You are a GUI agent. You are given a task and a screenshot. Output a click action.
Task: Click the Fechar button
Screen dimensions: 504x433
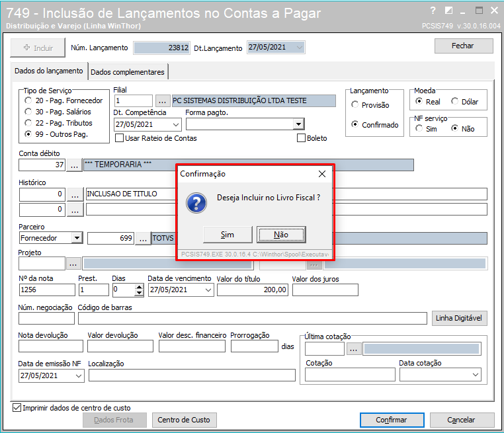coord(464,46)
